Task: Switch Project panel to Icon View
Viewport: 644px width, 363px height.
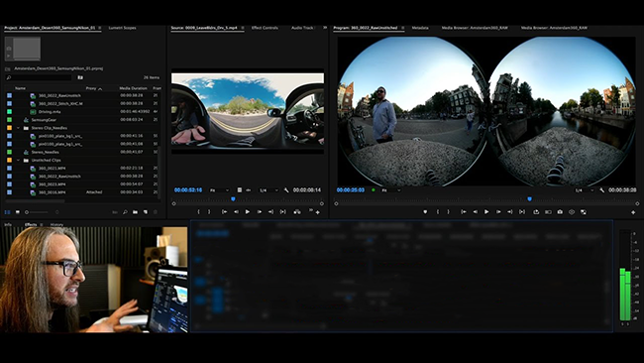Action: point(17,212)
